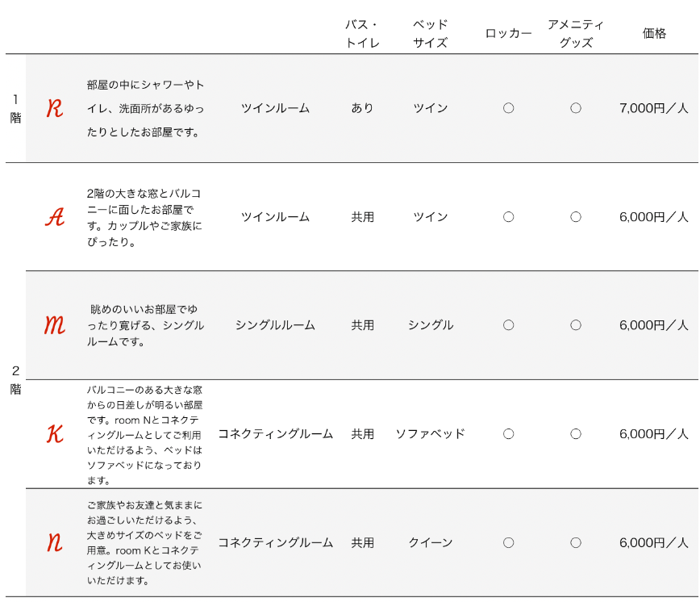Screen dimensions: 700x602
Task: Click the red A room icon
Action: click(55, 217)
